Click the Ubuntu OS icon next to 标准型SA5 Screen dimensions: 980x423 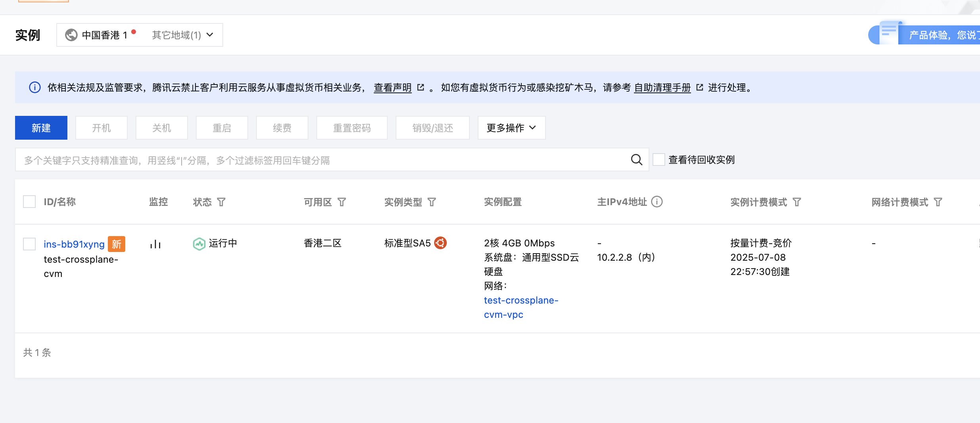(x=440, y=242)
